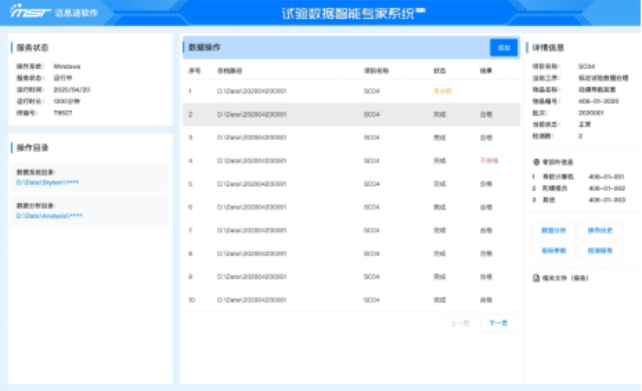Select highlighted table row number 2
642x391 pixels.
351,114
